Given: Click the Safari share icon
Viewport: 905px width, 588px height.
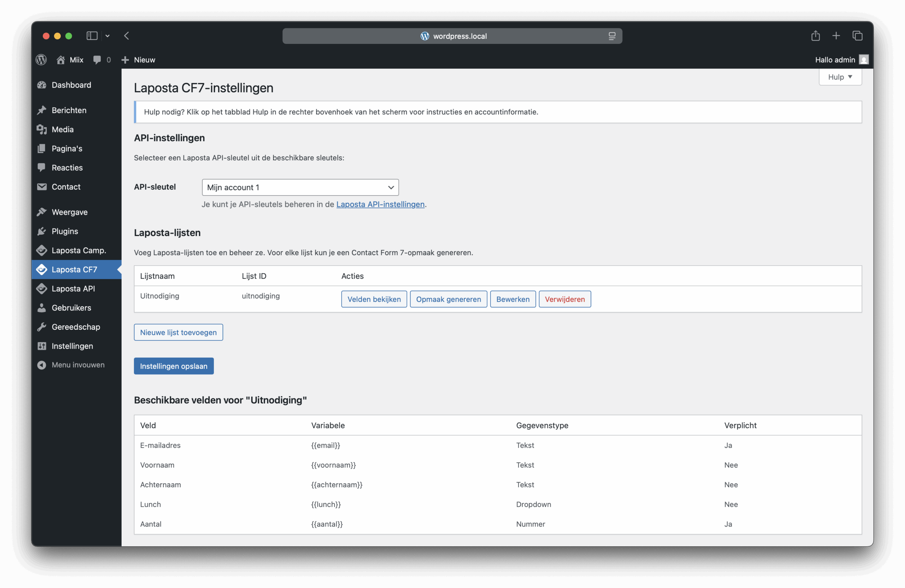Looking at the screenshot, I should pyautogui.click(x=815, y=36).
